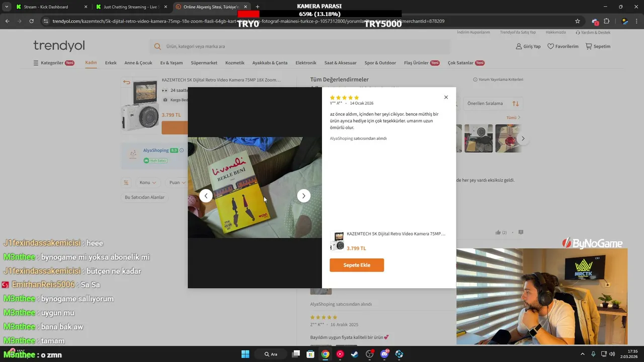Open Discord from the taskbar
Image resolution: width=644 pixels, height=362 pixels.
point(384,354)
